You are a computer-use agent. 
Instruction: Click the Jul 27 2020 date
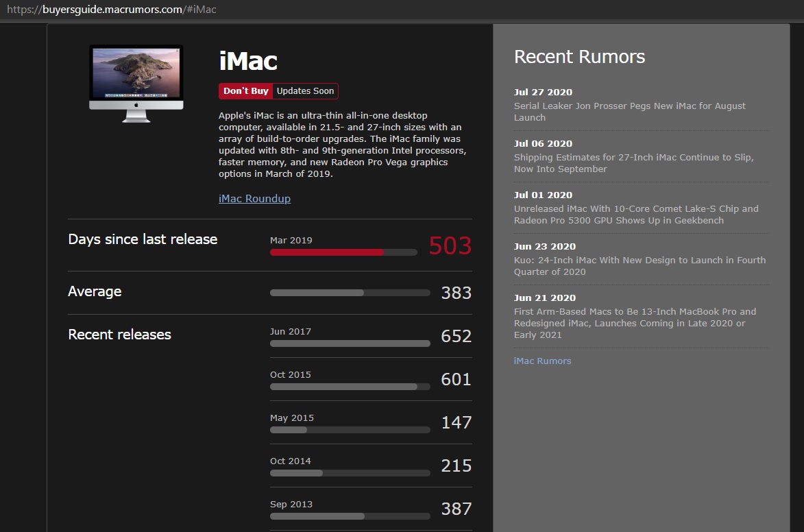[x=543, y=93]
